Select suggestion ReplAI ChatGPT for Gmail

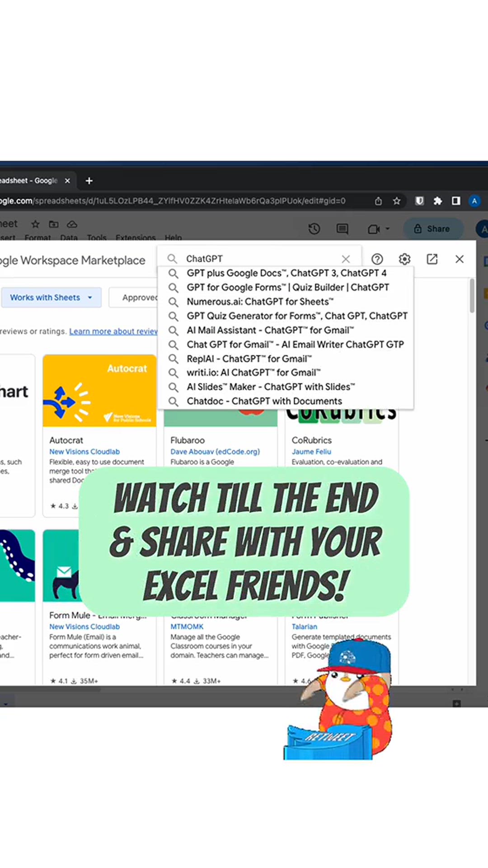coord(286,359)
